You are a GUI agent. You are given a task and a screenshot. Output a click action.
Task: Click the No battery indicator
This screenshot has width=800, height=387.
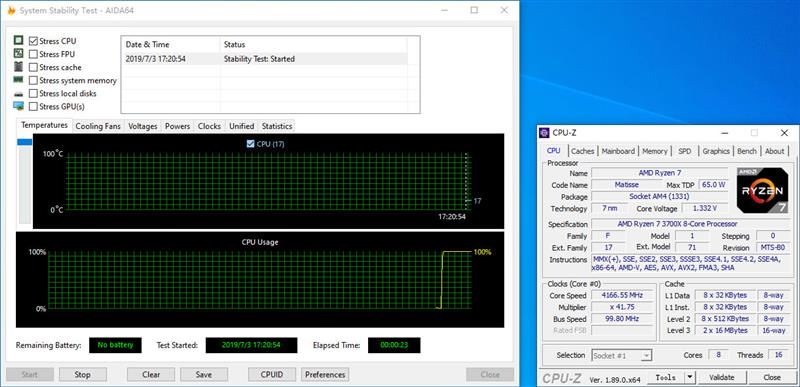115,345
